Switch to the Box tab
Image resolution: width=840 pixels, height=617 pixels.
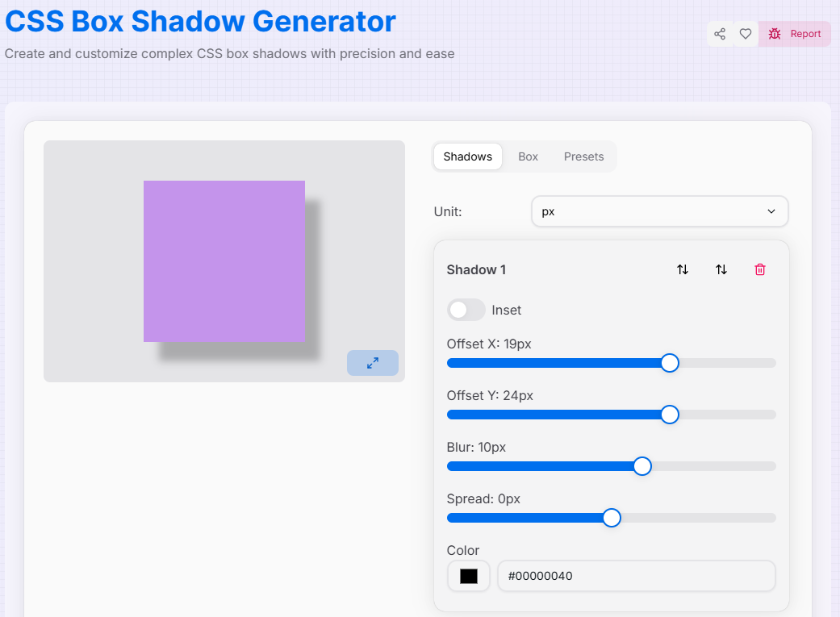click(x=528, y=156)
